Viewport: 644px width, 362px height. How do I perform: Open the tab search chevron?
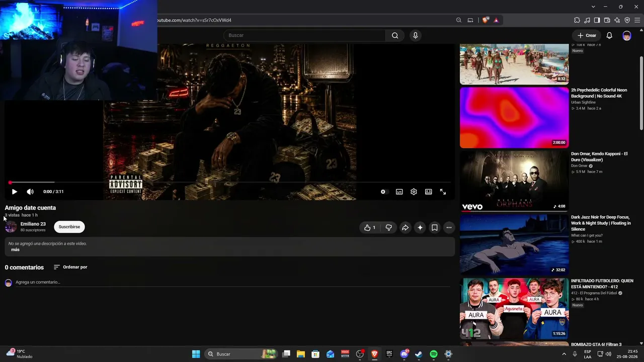click(593, 7)
